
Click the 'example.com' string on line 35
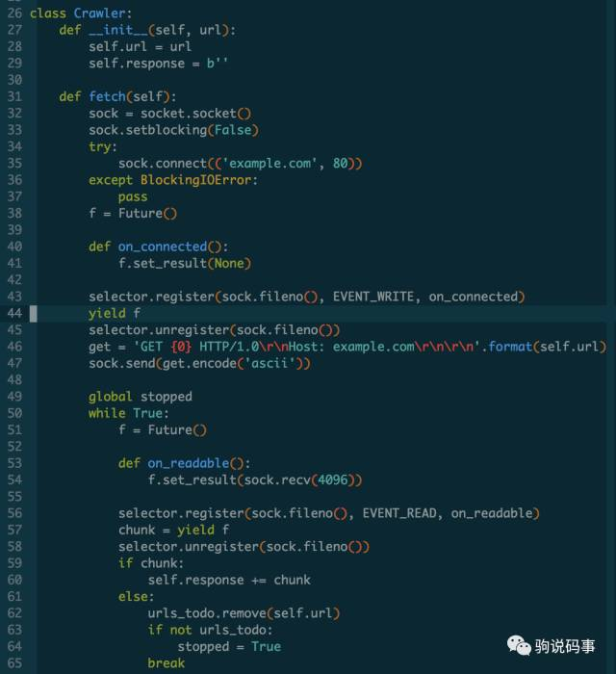269,164
